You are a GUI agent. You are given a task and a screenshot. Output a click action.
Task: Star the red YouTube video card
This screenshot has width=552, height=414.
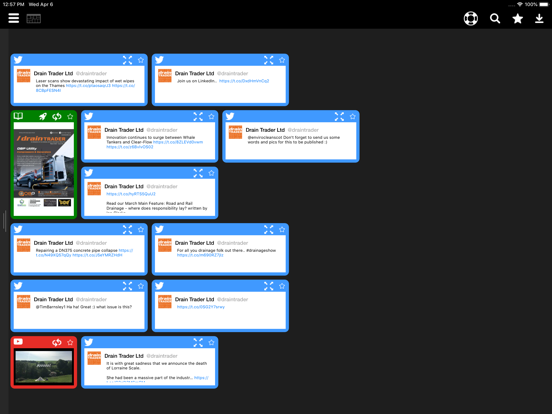pos(70,342)
